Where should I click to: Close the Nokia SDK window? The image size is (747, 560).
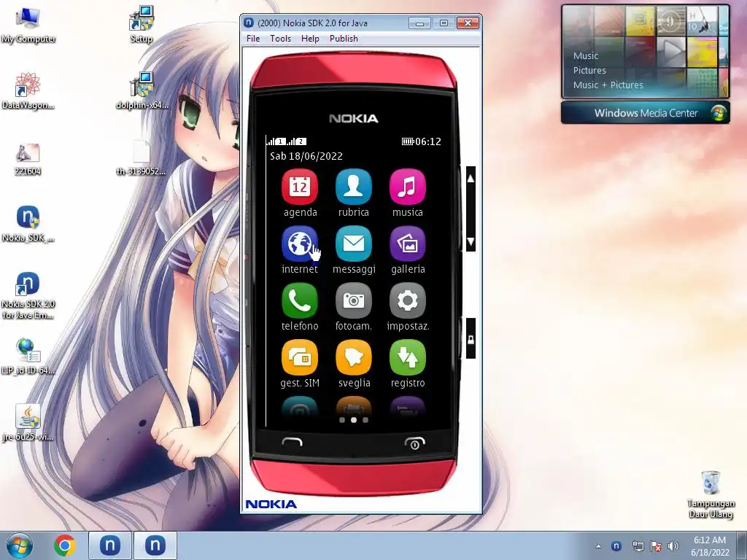[x=468, y=23]
